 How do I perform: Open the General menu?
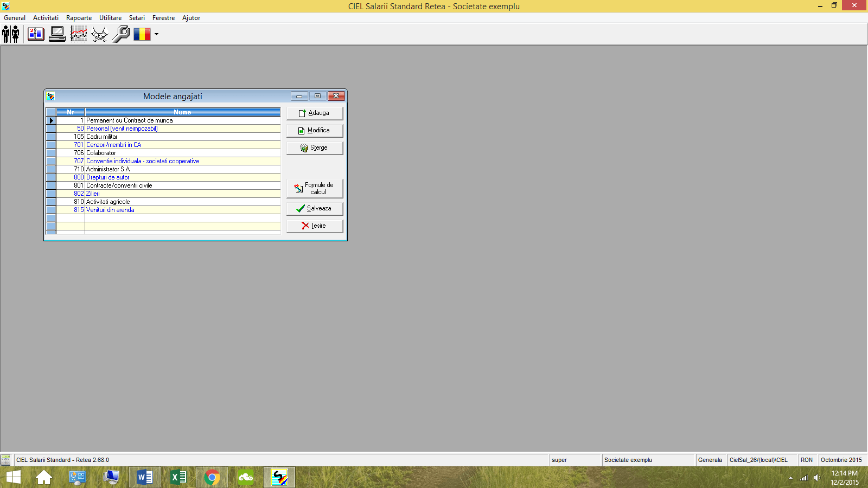tap(15, 18)
